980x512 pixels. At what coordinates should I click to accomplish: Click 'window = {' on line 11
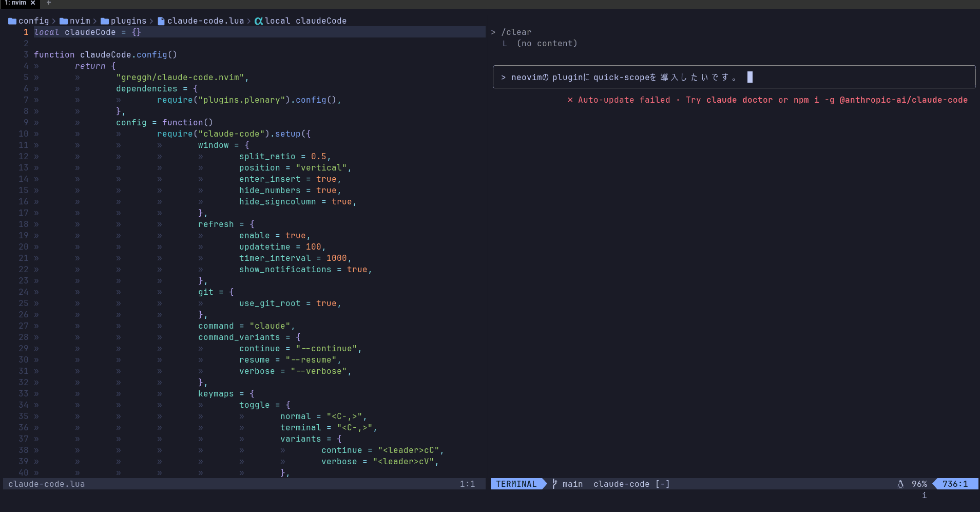224,145
